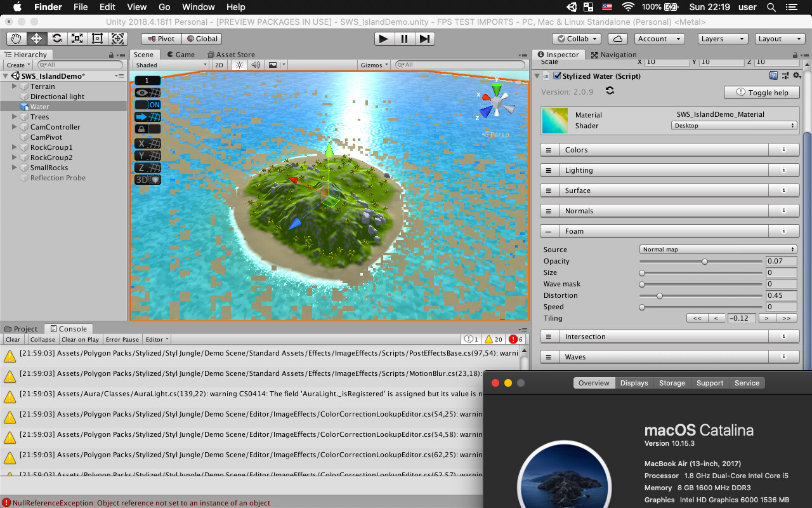The width and height of the screenshot is (812, 508).
Task: Open the Inspector gear settings icon
Action: pyautogui.click(x=796, y=74)
